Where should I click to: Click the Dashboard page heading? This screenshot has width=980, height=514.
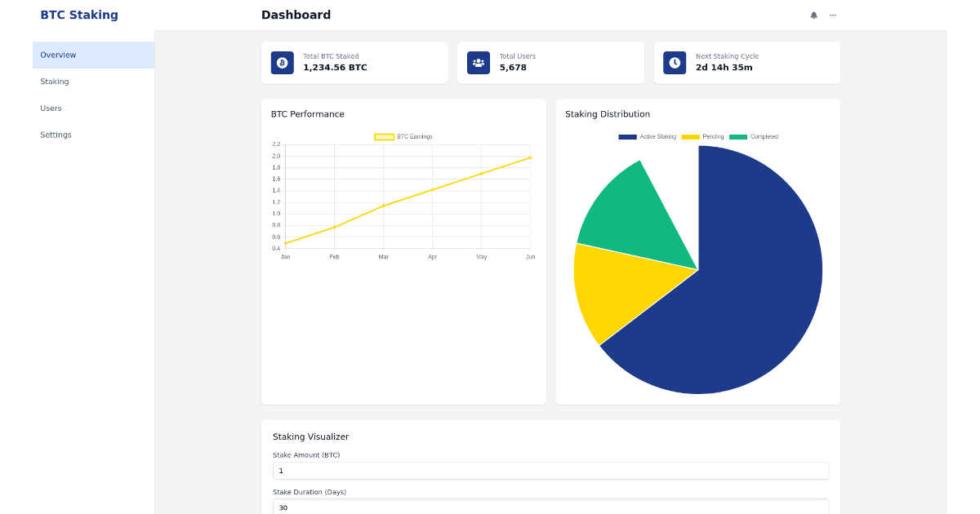pyautogui.click(x=296, y=15)
